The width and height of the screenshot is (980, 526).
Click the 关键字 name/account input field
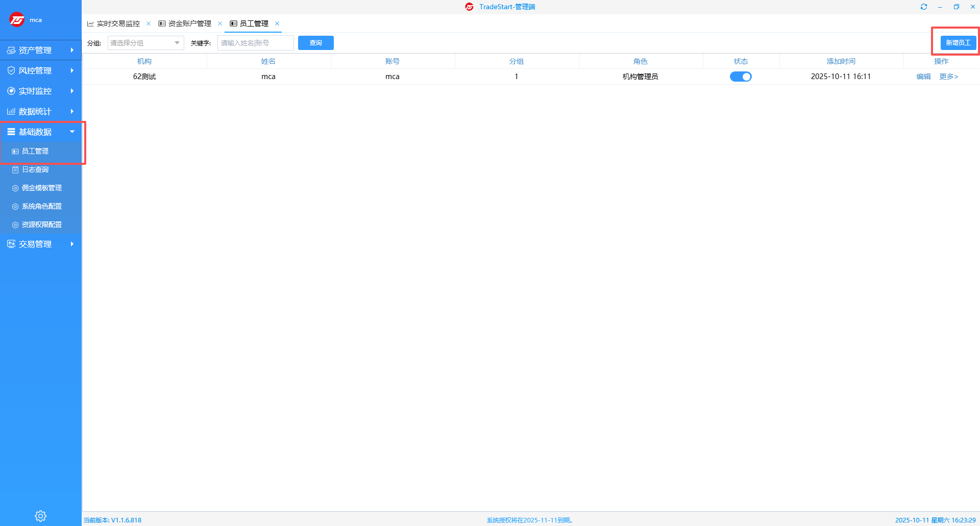click(x=255, y=43)
